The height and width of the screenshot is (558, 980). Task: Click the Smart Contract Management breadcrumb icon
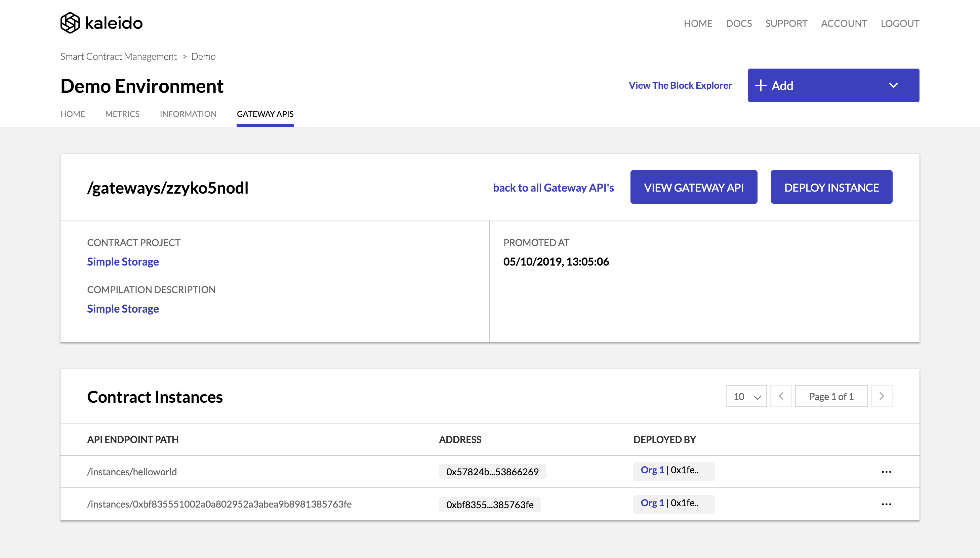(x=118, y=56)
